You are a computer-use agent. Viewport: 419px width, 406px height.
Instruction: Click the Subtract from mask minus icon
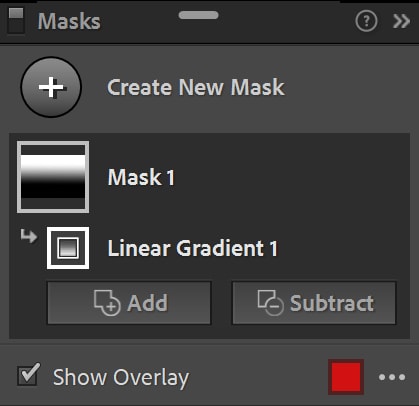click(270, 303)
